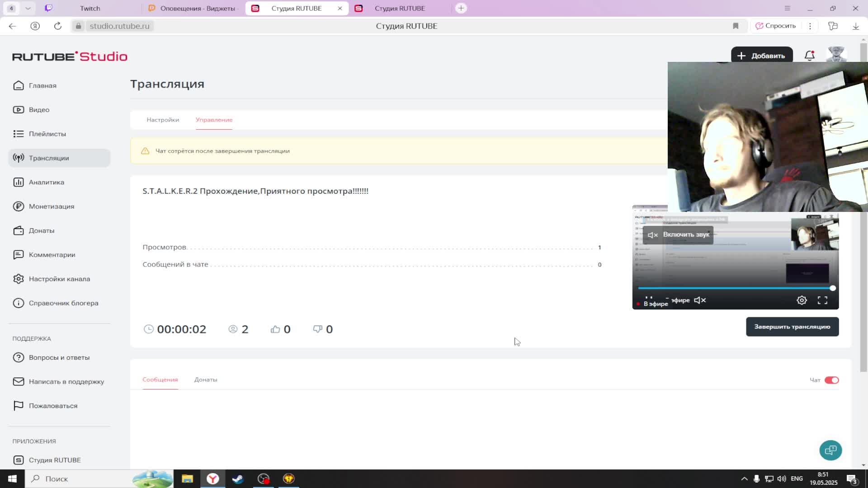
Task: Open the Windows Start menu
Action: pos(12,479)
